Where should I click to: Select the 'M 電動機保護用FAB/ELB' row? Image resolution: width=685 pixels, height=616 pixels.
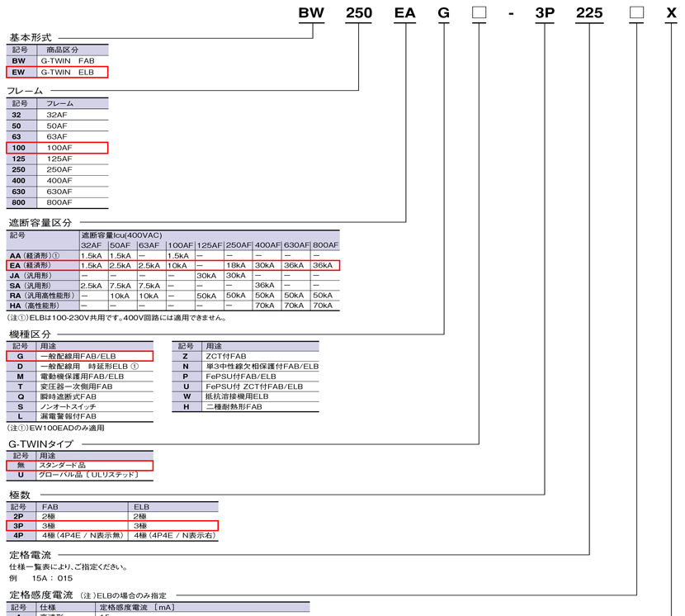click(80, 377)
